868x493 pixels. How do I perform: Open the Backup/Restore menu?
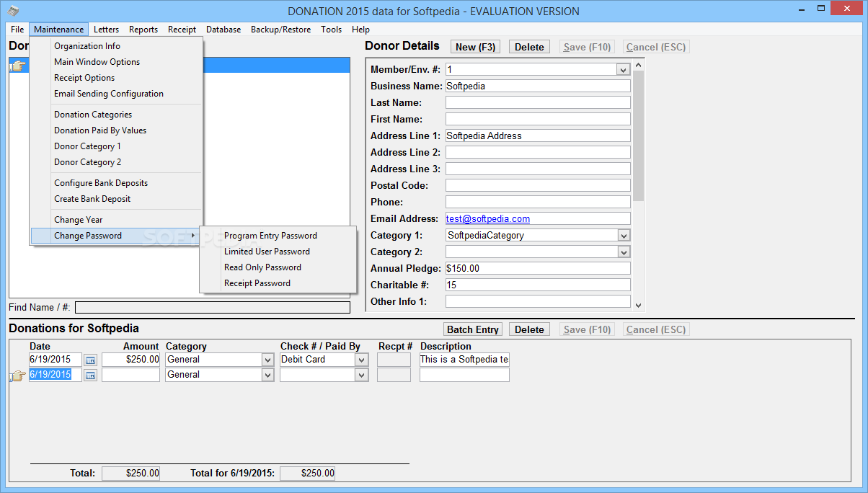[x=280, y=30]
